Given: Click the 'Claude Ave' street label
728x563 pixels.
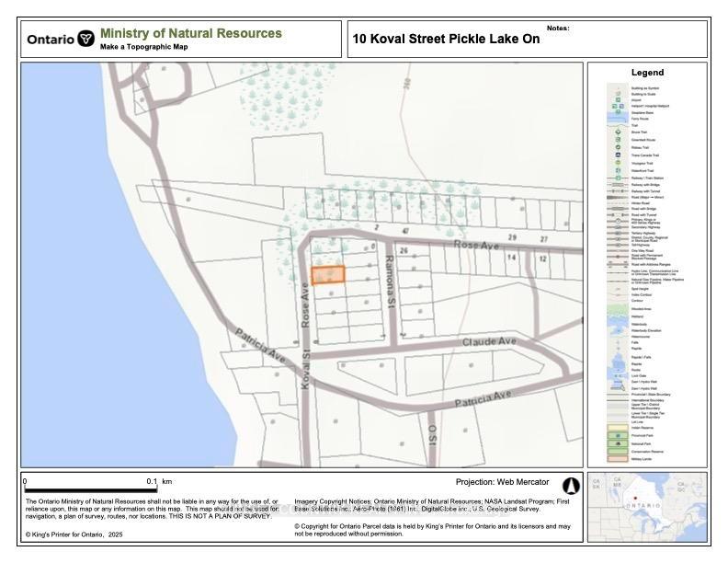Looking at the screenshot, I should point(489,342).
